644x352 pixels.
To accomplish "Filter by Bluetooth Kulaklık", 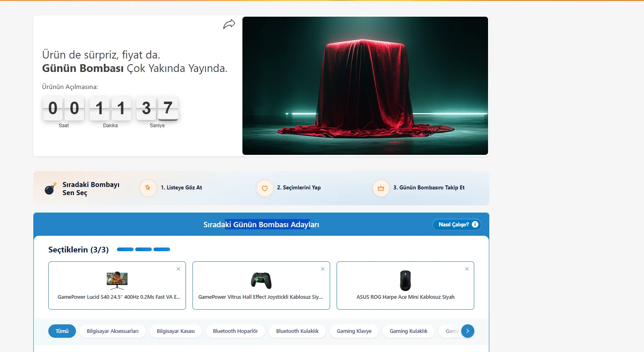I will [x=297, y=331].
